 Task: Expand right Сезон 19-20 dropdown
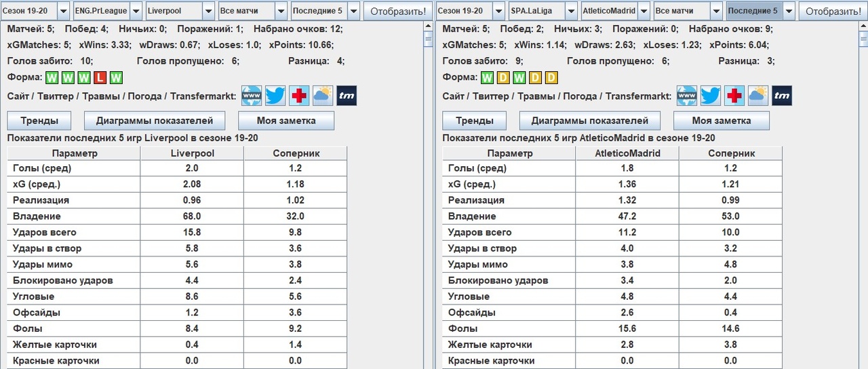[x=498, y=11]
